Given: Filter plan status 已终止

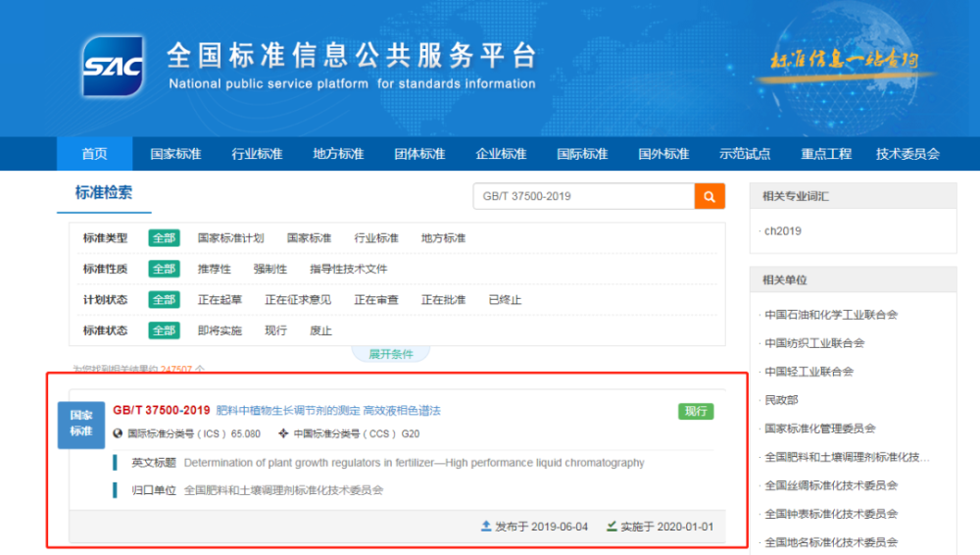Looking at the screenshot, I should coord(505,299).
